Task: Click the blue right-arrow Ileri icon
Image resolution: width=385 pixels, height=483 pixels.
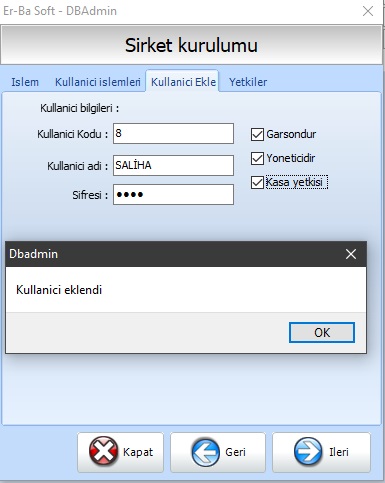Action: [x=308, y=452]
